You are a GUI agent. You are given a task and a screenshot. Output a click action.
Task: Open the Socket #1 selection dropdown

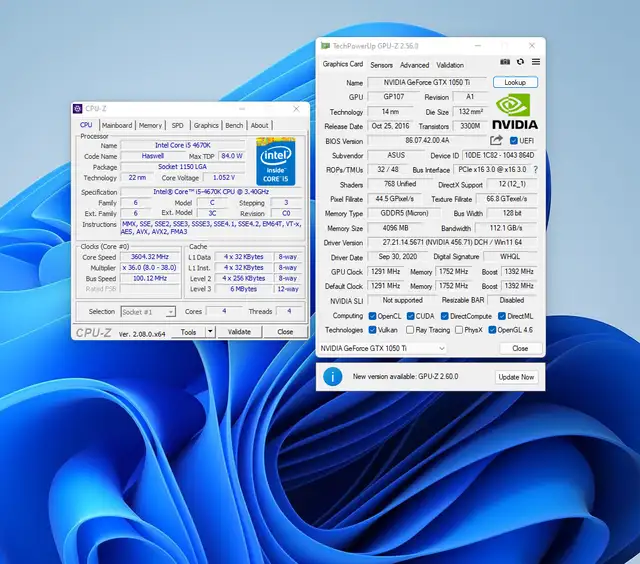pyautogui.click(x=149, y=312)
